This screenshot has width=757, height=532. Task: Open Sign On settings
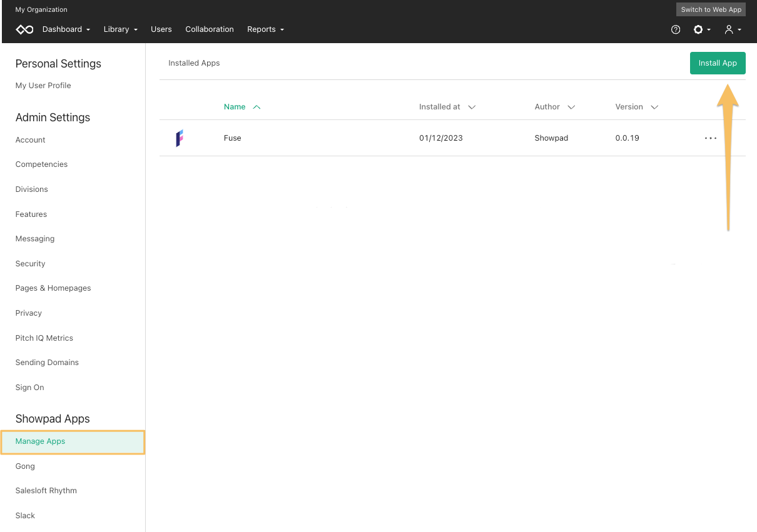click(30, 388)
